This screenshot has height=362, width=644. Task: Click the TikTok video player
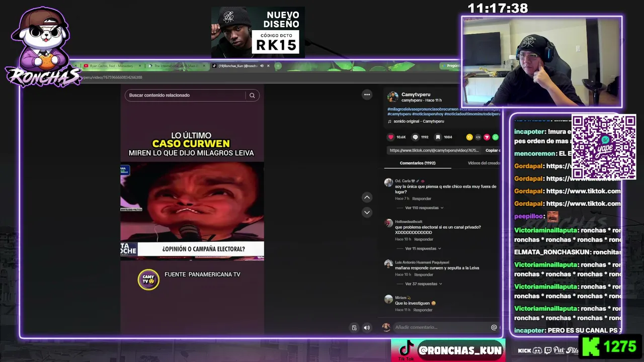(192, 210)
